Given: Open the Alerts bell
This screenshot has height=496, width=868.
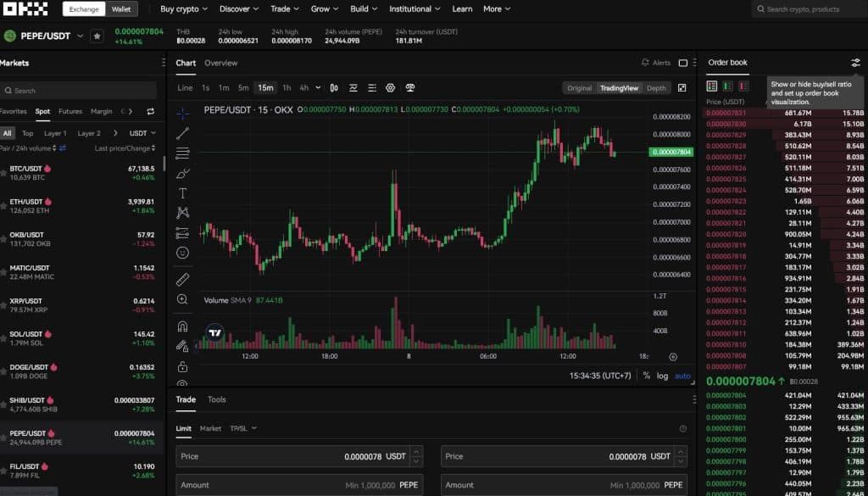Looking at the screenshot, I should click(656, 63).
